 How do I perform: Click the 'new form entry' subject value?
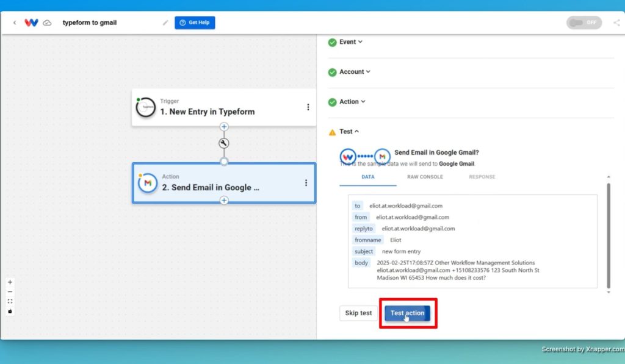401,251
